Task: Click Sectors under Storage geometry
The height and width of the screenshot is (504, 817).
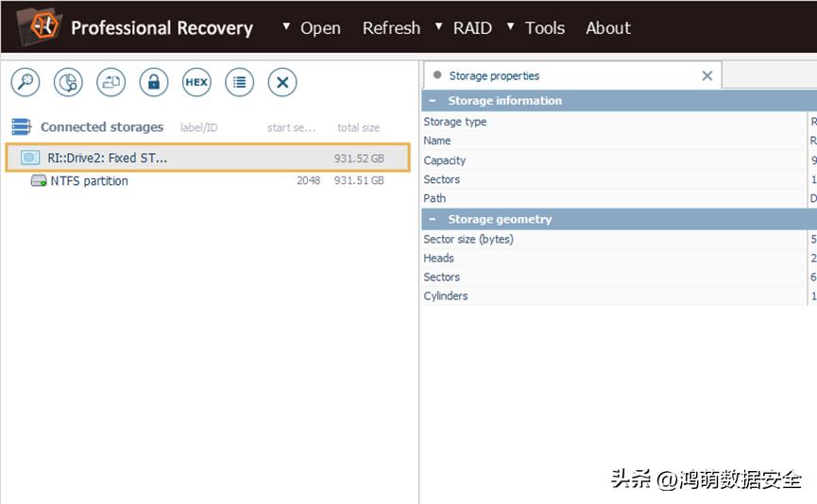Action: click(619, 277)
